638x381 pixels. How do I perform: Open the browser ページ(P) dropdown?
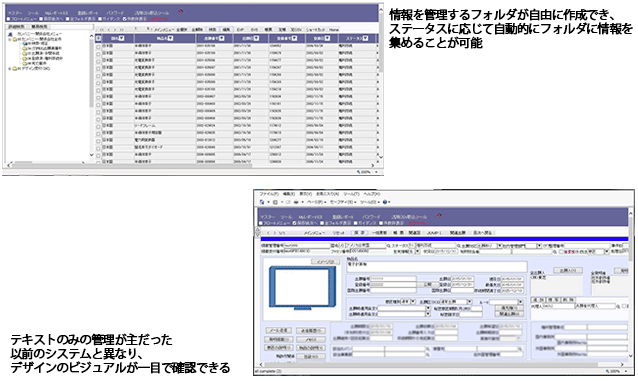click(x=317, y=202)
